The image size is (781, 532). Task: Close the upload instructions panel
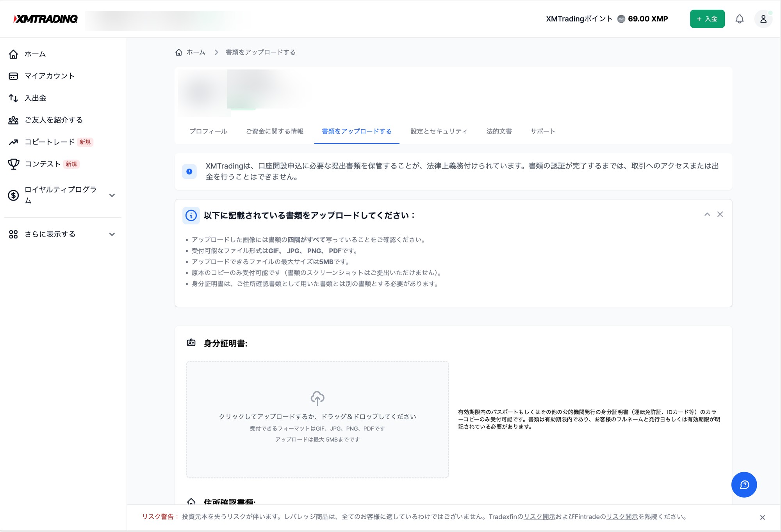click(x=720, y=214)
